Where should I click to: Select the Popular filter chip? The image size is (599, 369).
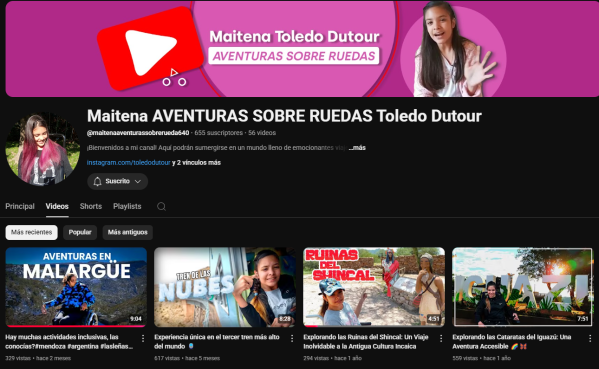pos(80,232)
